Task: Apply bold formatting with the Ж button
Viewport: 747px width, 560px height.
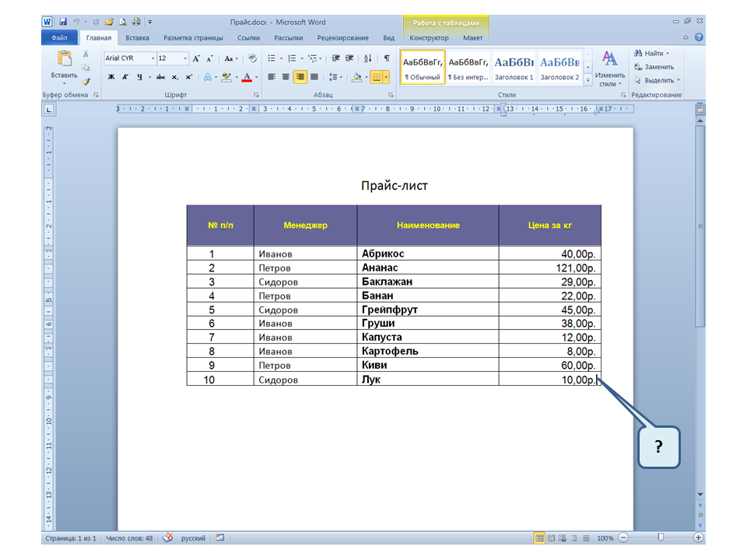Action: tap(110, 77)
